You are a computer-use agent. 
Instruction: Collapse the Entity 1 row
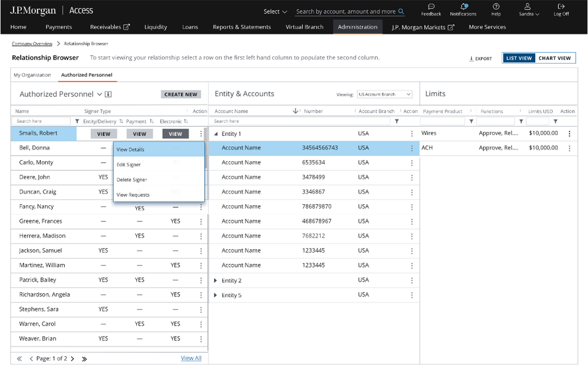216,134
